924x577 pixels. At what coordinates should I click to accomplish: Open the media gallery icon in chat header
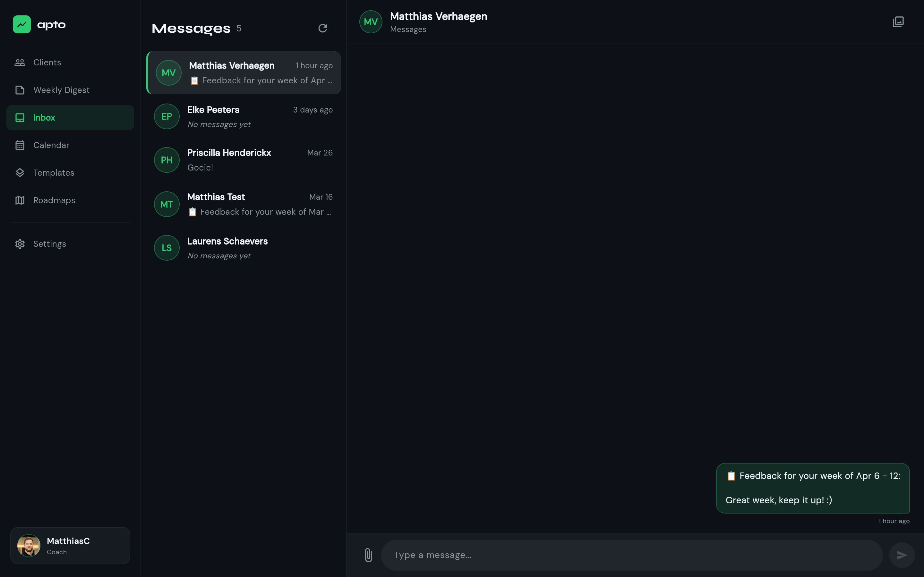(x=898, y=22)
